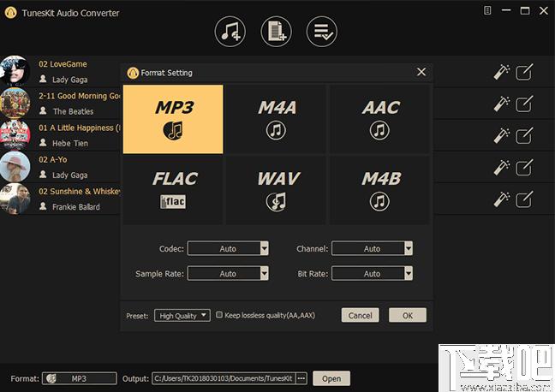Screen dimensions: 555x392
Task: Click the TunesKit logo in title bar
Action: 10,13
